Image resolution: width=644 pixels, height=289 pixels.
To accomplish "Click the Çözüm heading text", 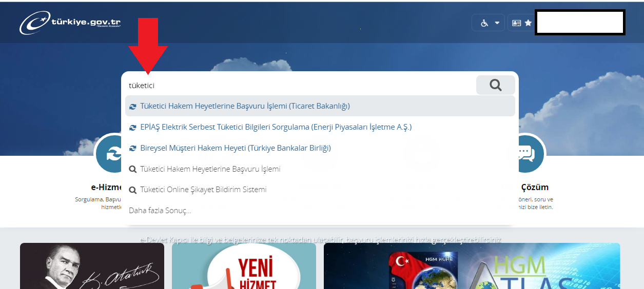I will [535, 188].
